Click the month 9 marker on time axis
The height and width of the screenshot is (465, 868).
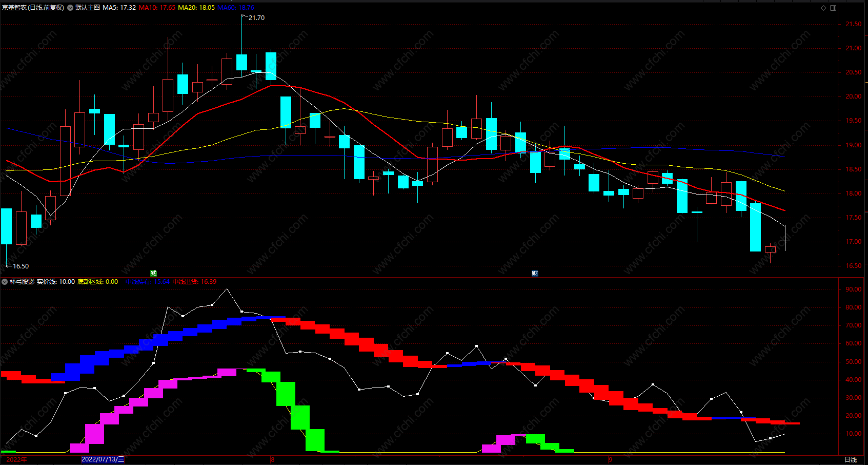[x=610, y=459]
